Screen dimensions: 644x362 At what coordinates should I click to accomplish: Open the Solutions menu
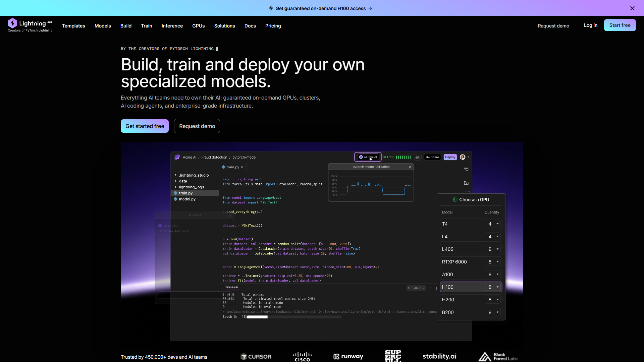point(225,26)
